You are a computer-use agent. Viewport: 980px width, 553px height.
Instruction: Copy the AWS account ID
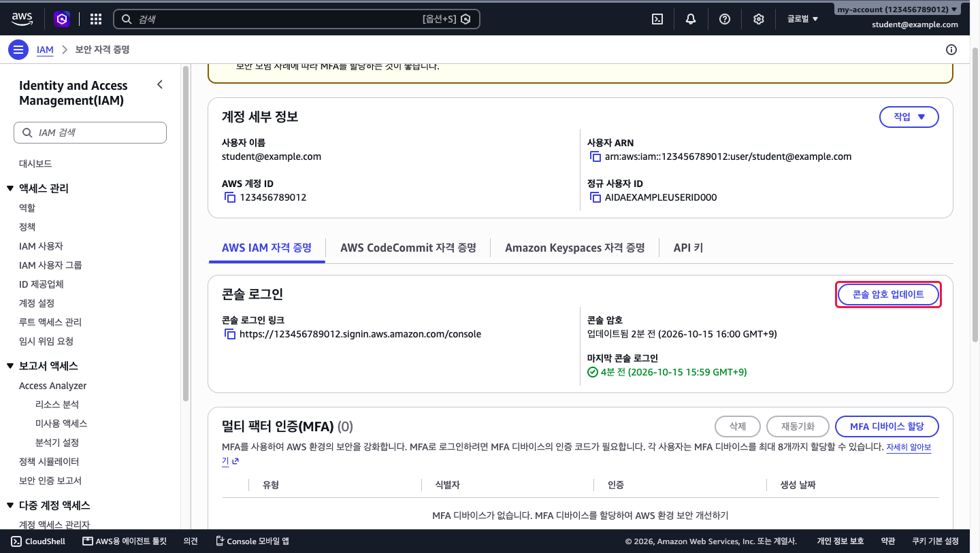(230, 197)
